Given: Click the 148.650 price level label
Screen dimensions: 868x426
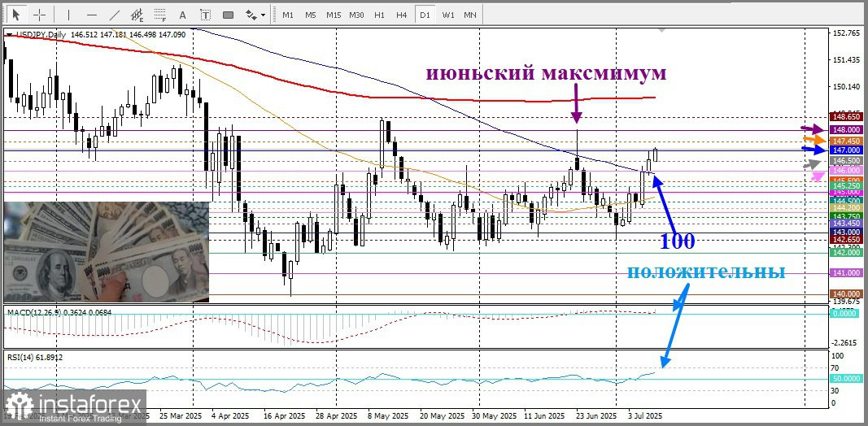Looking at the screenshot, I should pos(846,117).
